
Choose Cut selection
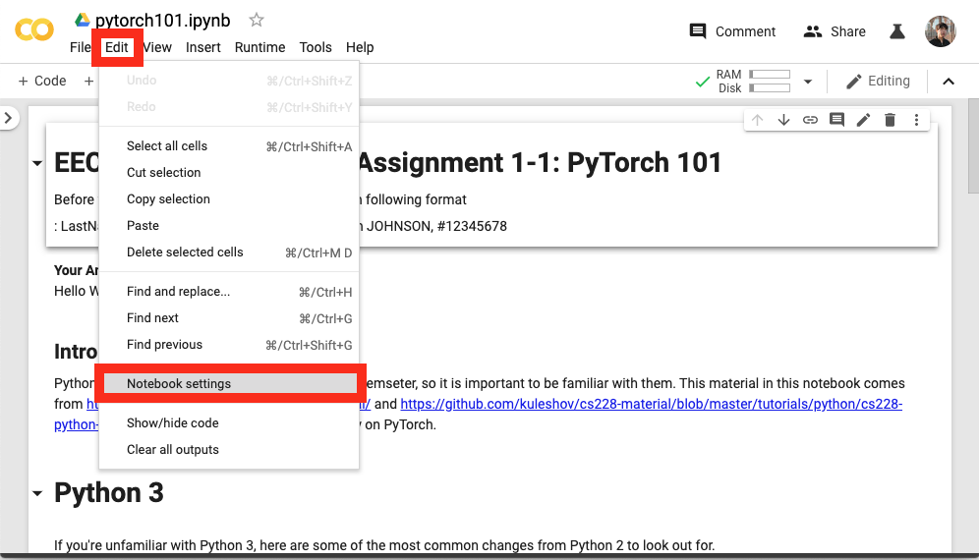click(229, 172)
